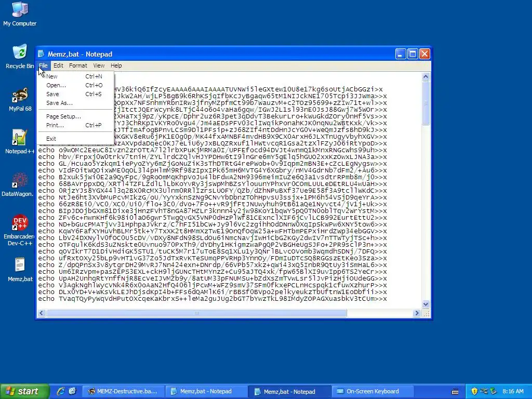Place cursor in line starting echo ND+bGucPMATjVv
Viewport: 532px width, 399px height.
coord(212,224)
